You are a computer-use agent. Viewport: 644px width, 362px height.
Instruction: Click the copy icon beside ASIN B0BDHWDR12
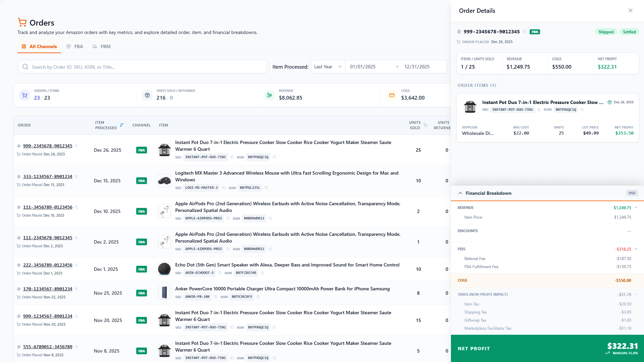point(270,218)
